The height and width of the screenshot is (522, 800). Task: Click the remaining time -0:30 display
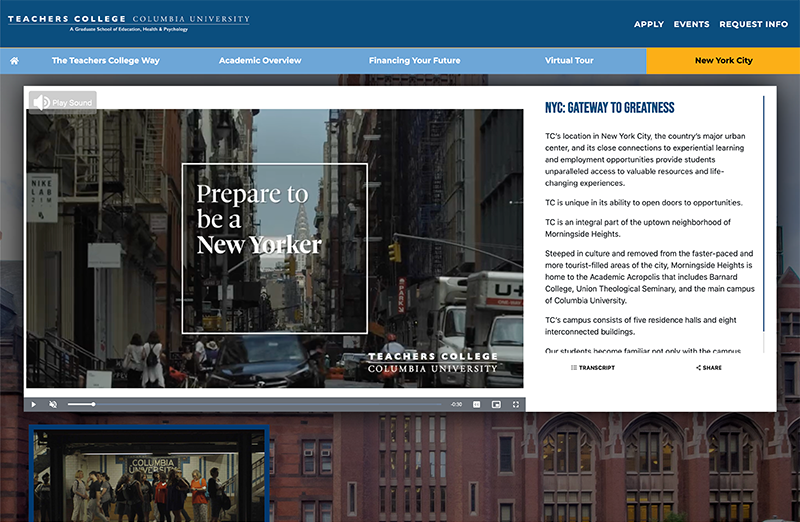tap(456, 404)
